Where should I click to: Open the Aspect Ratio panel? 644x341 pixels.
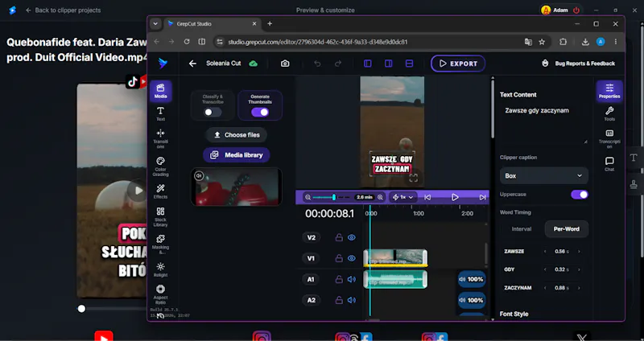(x=160, y=294)
